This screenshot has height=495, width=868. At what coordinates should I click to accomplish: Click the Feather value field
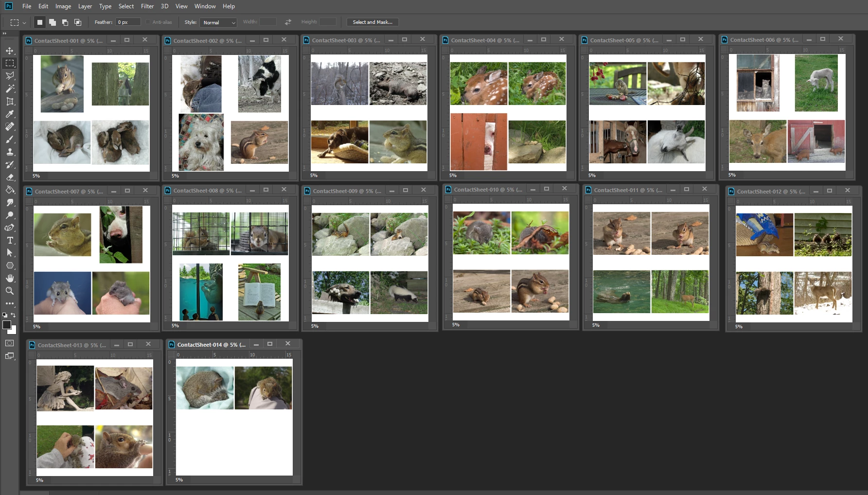click(128, 22)
